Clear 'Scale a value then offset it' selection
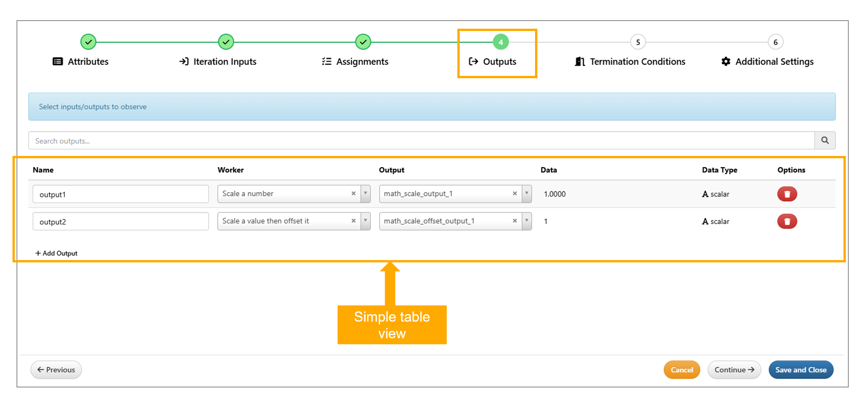Screen dimensions: 868x410 point(353,221)
